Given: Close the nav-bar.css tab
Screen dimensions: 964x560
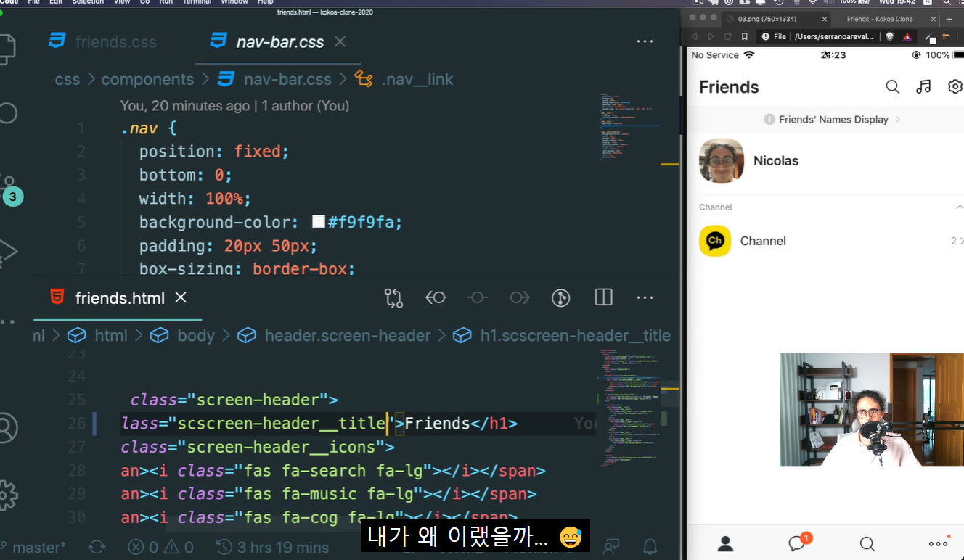Looking at the screenshot, I should pos(340,41).
